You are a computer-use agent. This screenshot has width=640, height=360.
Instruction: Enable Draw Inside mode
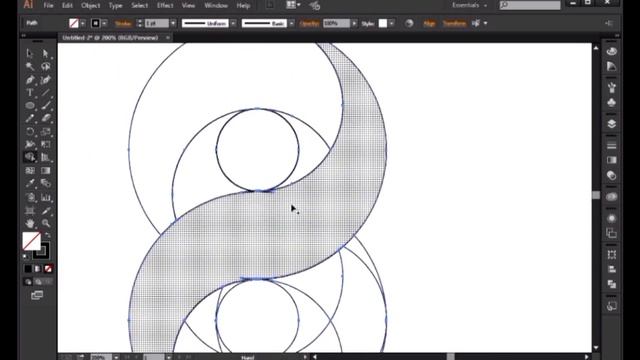coord(48,282)
